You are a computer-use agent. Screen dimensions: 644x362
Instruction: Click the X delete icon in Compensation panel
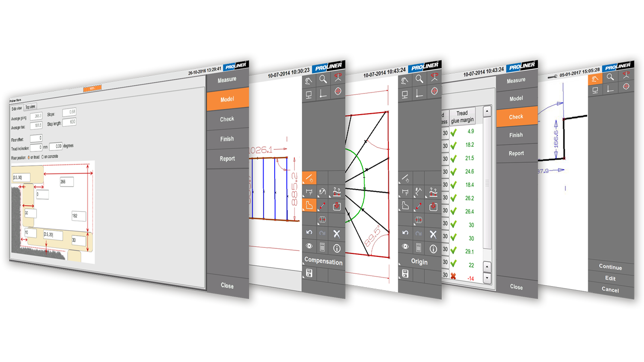[x=337, y=234]
